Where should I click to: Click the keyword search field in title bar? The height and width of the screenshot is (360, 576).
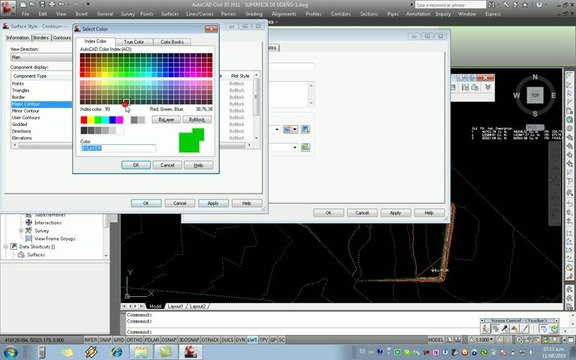click(x=450, y=5)
